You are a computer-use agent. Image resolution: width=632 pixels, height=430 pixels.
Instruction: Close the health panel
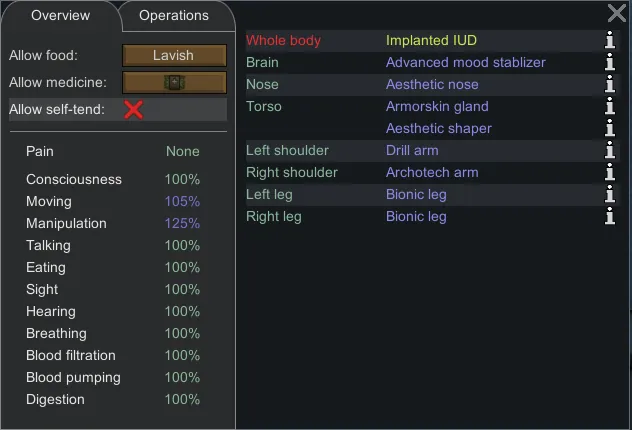tap(617, 13)
